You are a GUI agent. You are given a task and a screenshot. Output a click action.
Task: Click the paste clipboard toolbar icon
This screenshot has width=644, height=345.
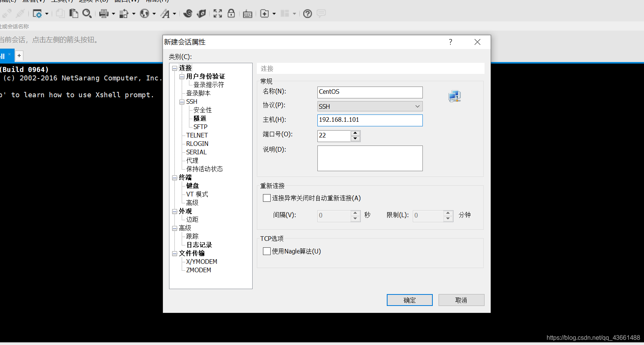pos(74,14)
